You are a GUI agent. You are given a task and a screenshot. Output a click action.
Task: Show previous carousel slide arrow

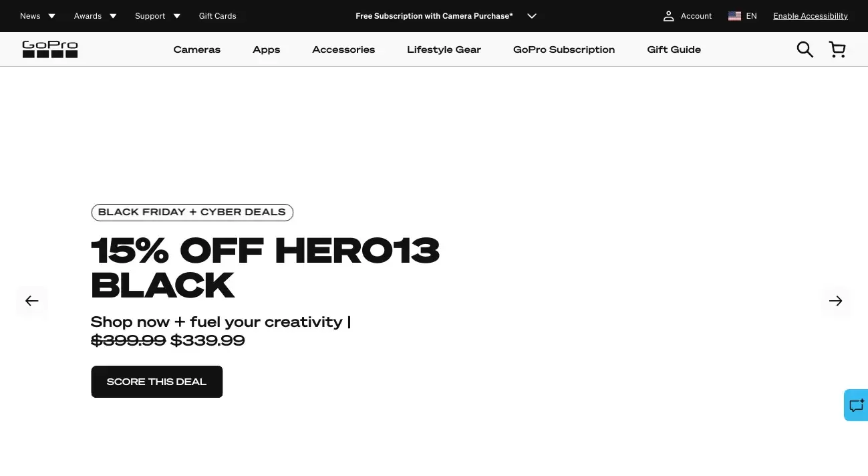coord(31,301)
